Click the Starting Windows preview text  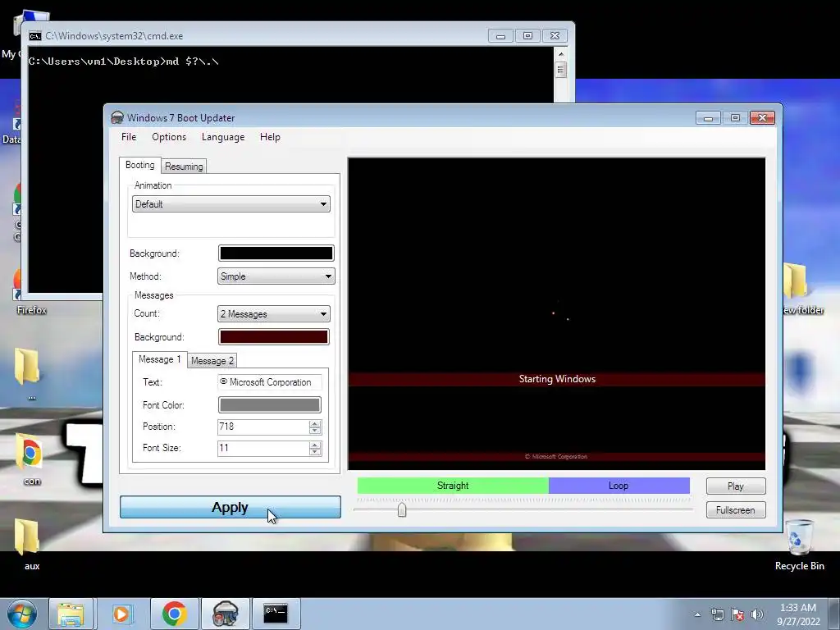coord(557,379)
